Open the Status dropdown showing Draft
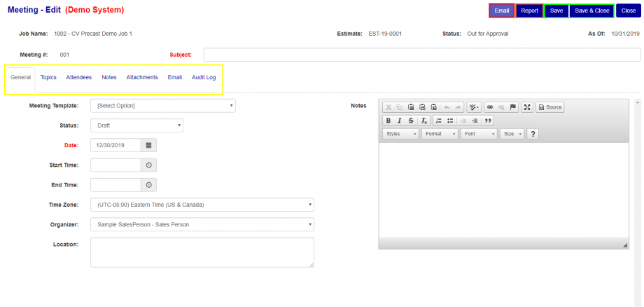This screenshot has width=644, height=307. (x=136, y=125)
